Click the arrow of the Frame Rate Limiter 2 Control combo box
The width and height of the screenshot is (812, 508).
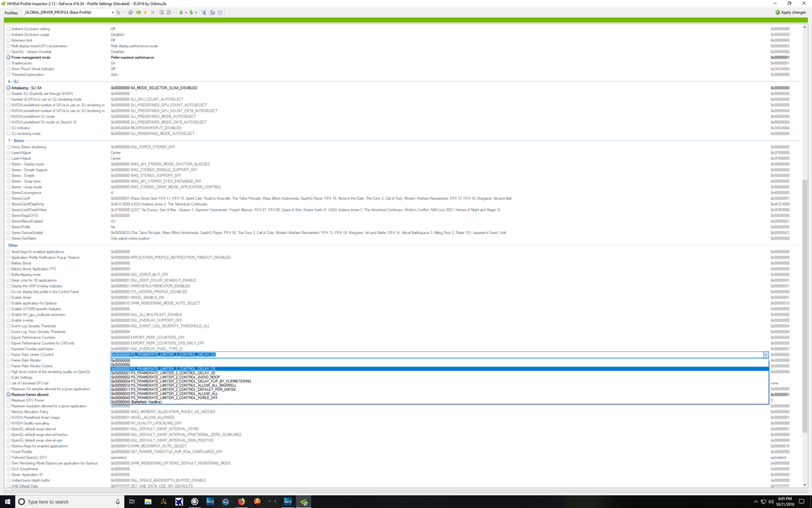pyautogui.click(x=766, y=355)
